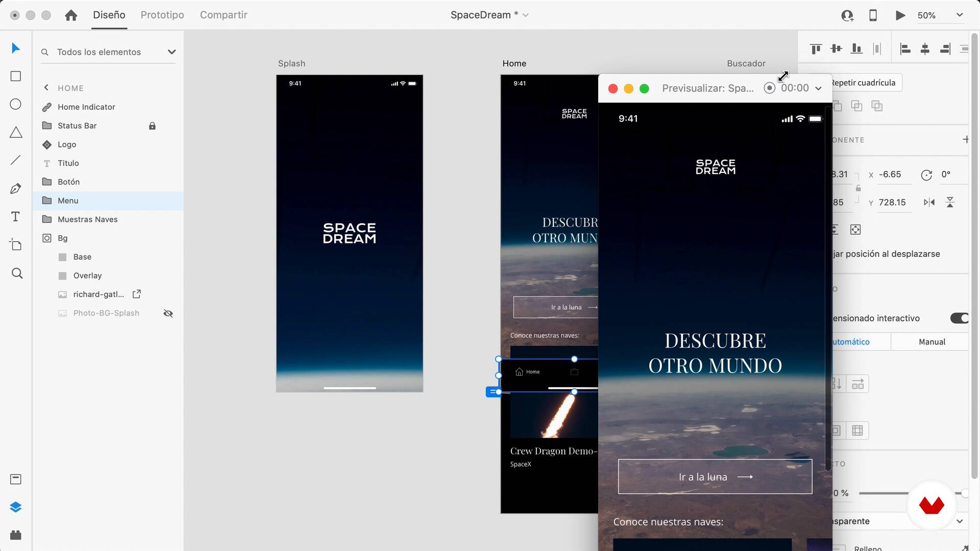The image size is (980, 551).
Task: Align selection to top
Action: 816,48
